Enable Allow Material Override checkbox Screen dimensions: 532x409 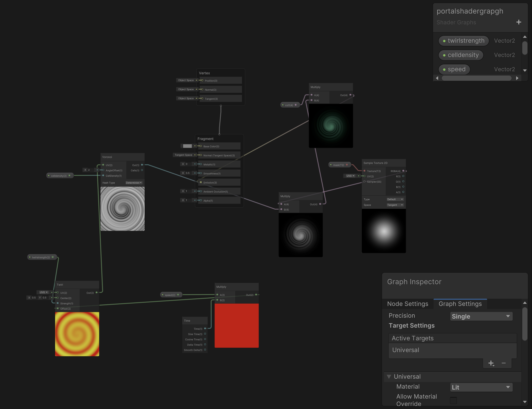pos(453,400)
